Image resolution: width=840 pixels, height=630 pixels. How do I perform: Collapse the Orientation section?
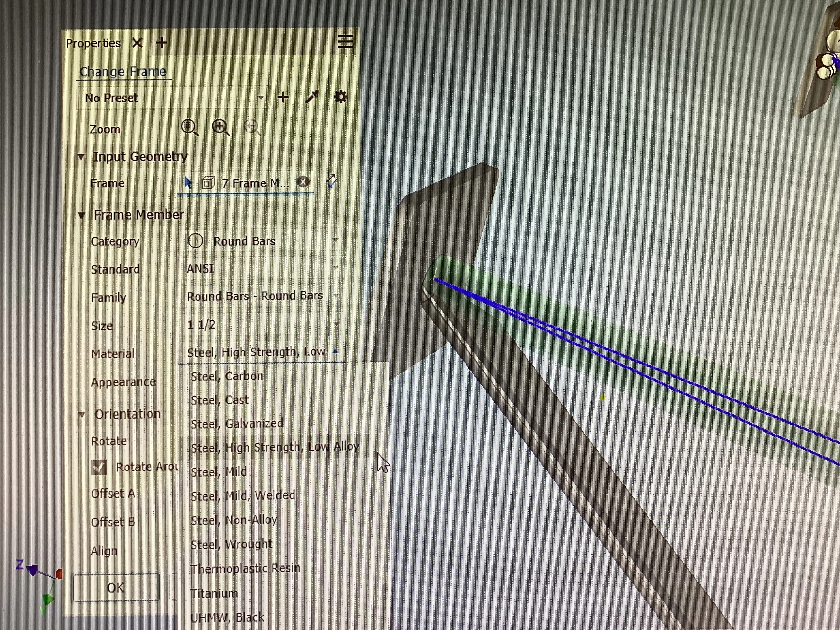click(x=82, y=414)
